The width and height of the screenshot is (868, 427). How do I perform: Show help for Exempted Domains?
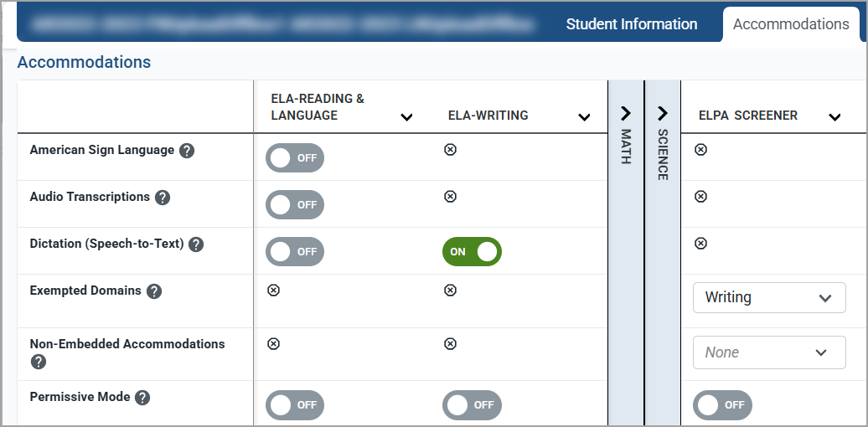154,291
